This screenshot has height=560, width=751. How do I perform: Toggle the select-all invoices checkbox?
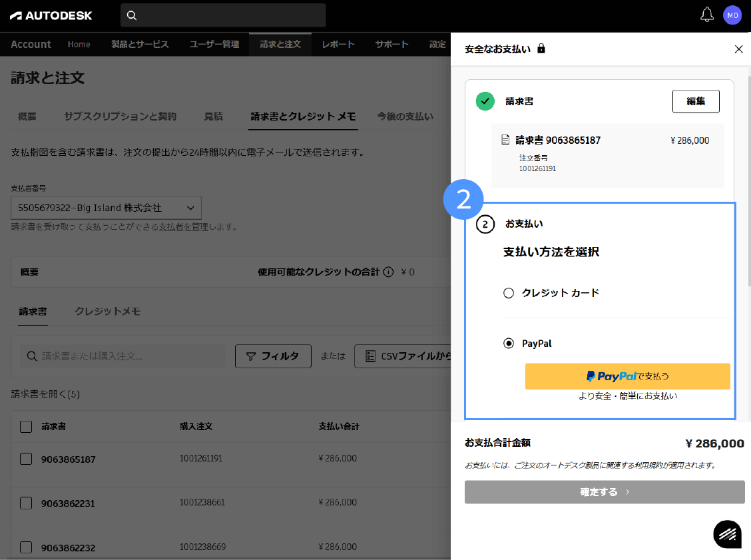pos(26,426)
